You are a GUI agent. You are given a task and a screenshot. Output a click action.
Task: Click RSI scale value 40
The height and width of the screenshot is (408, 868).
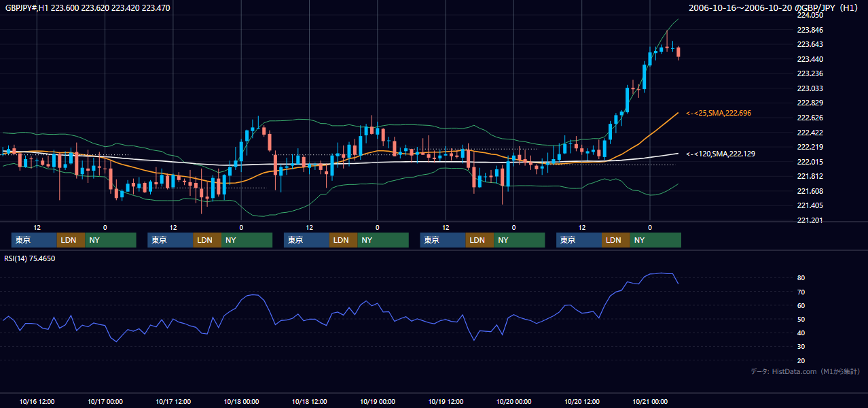click(801, 333)
